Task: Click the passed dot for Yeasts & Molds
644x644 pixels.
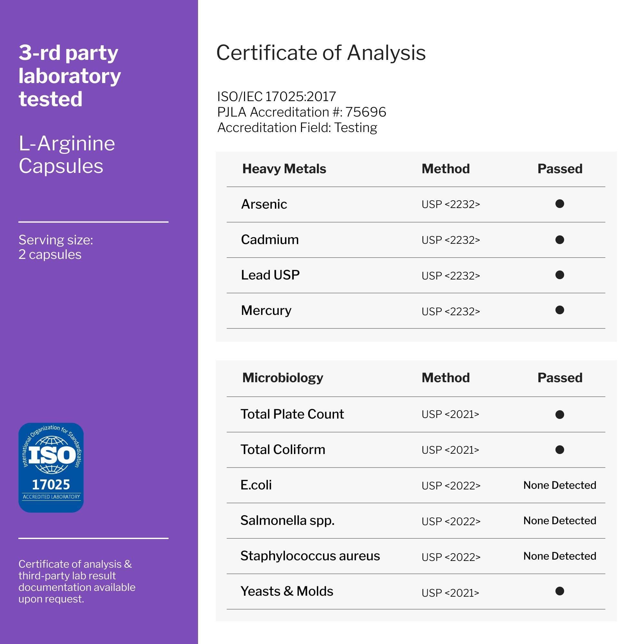Action: coord(560,591)
